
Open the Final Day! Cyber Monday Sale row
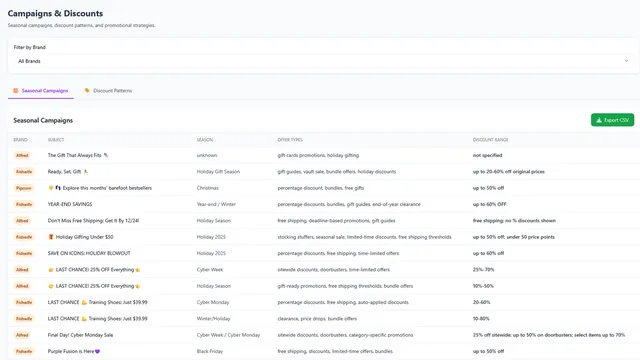(323, 335)
